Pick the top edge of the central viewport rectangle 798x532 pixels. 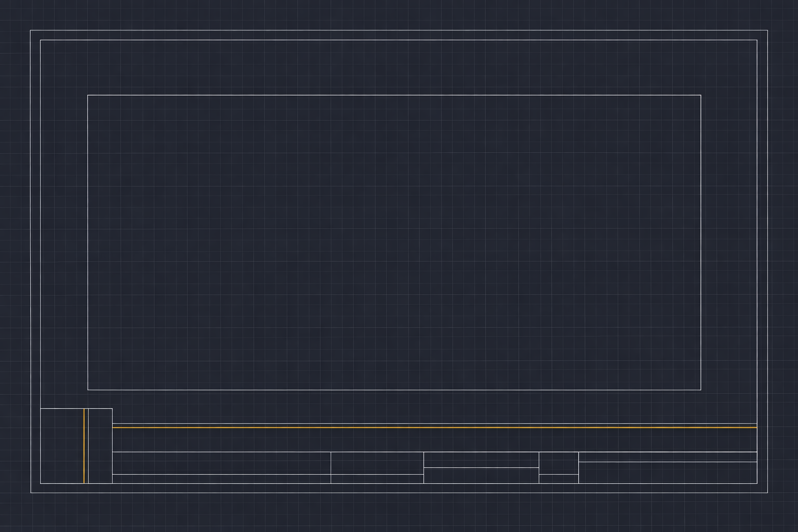(x=394, y=95)
